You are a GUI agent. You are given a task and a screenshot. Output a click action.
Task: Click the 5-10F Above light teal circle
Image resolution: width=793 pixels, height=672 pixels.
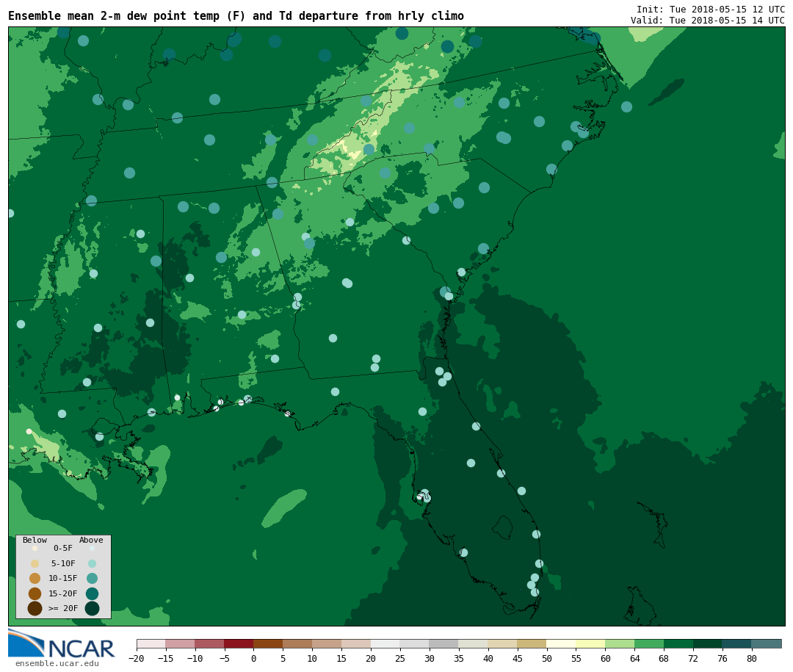(x=92, y=563)
